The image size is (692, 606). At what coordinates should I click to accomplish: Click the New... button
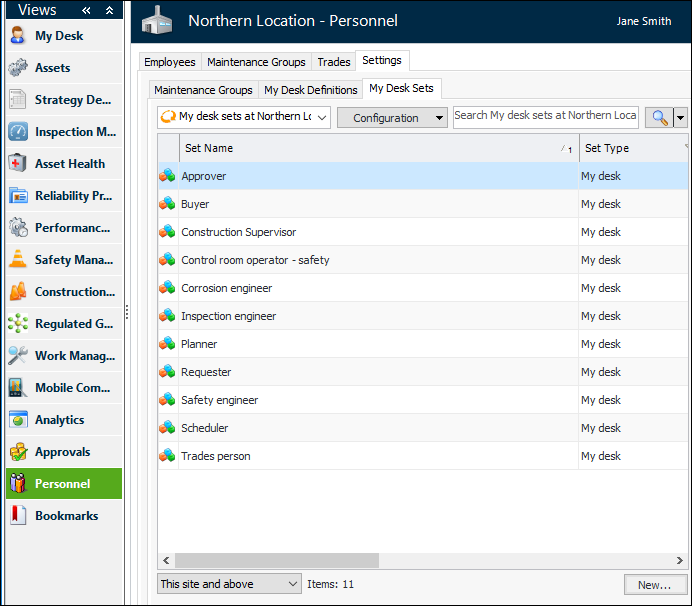coord(654,584)
